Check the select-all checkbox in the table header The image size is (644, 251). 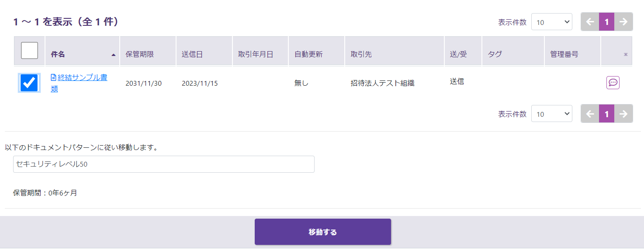(29, 51)
